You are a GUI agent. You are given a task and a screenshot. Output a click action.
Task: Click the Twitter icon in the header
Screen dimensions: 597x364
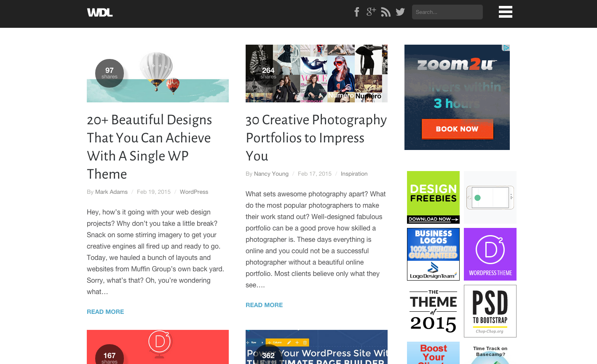(400, 12)
